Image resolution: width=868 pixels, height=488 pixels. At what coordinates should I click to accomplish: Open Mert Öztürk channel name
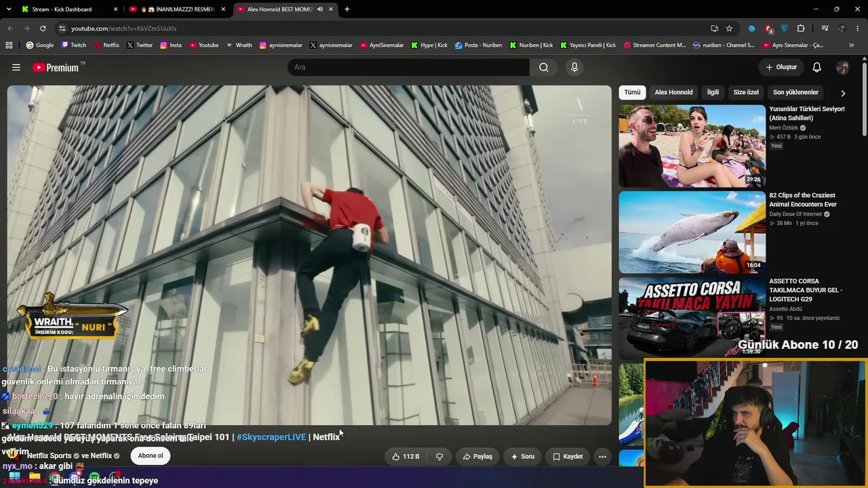tap(784, 127)
